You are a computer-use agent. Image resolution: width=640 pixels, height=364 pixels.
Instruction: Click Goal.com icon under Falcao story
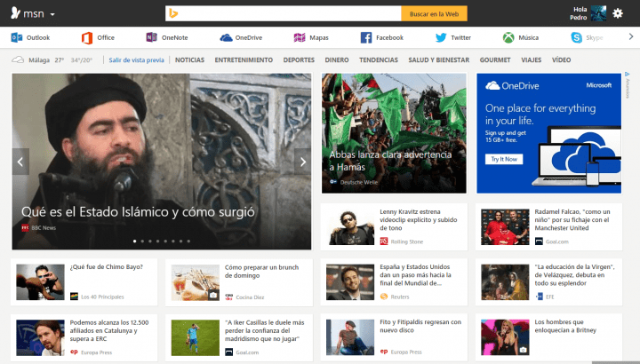coord(539,241)
